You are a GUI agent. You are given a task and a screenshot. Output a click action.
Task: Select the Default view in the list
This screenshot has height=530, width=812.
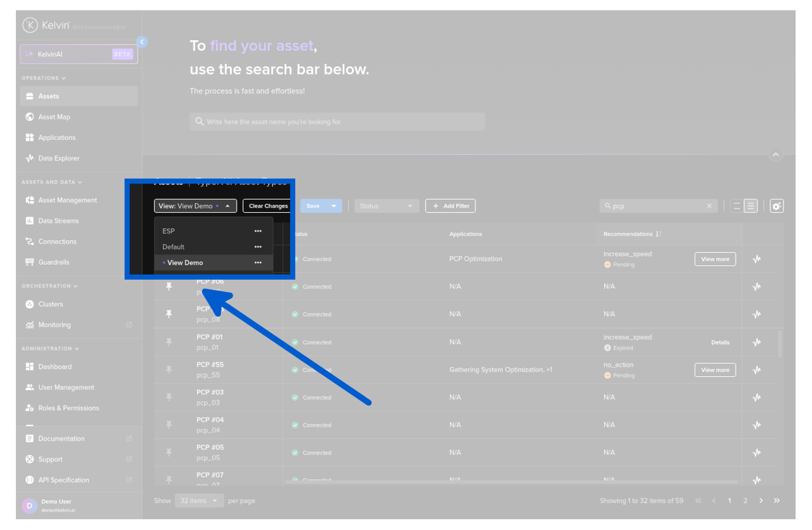(x=174, y=247)
